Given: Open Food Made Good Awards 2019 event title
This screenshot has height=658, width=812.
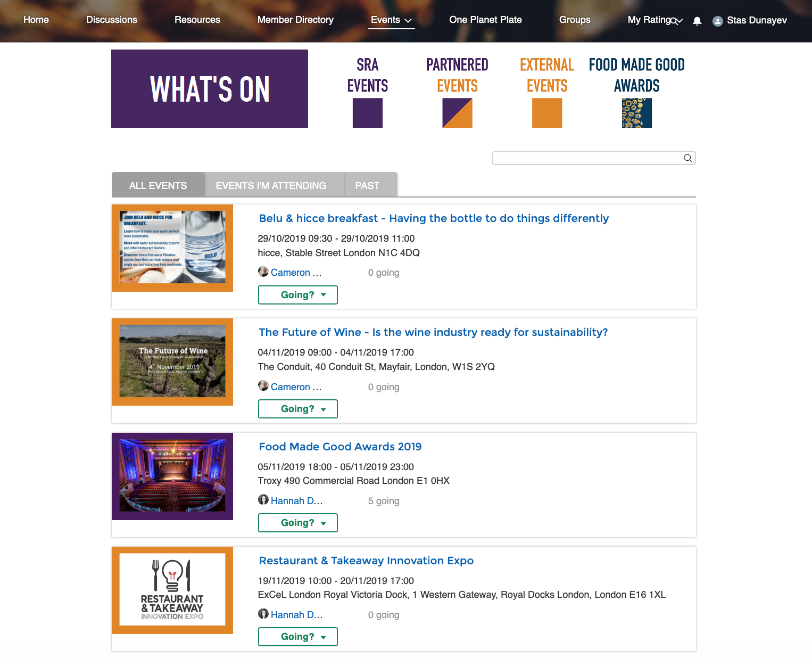Looking at the screenshot, I should click(x=340, y=447).
